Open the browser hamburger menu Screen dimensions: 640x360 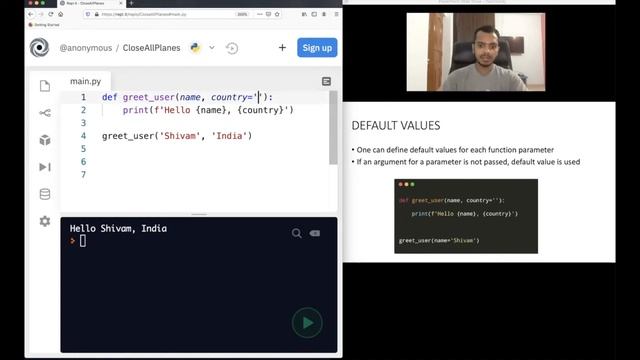click(x=336, y=14)
